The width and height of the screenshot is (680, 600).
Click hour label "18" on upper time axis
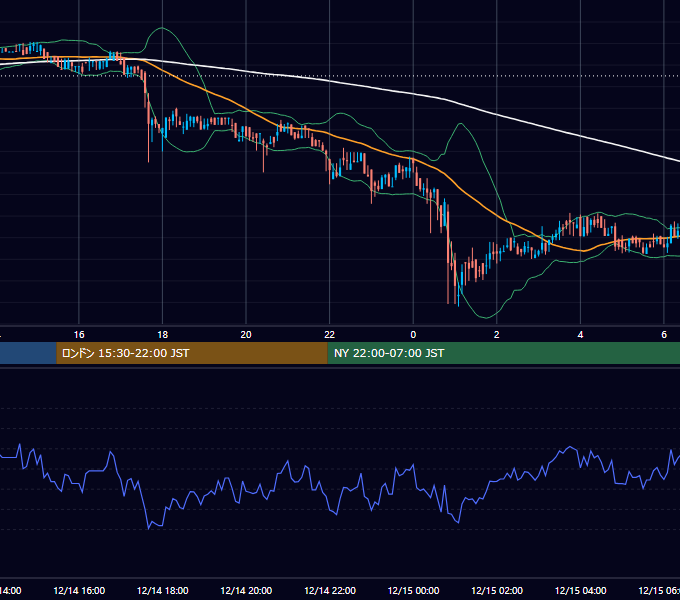pos(162,335)
